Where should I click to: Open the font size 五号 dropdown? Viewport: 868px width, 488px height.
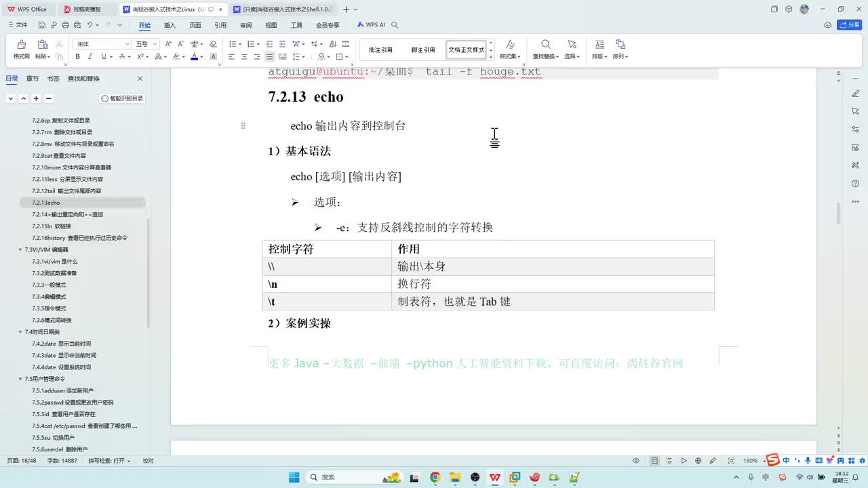click(155, 43)
